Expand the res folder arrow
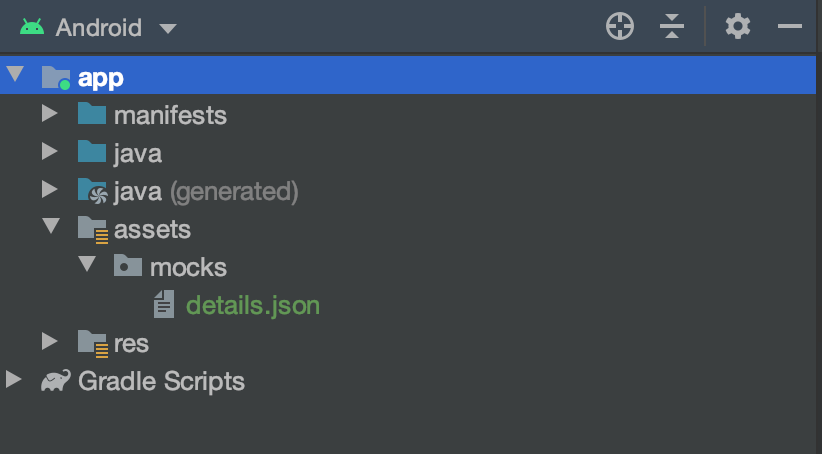The height and width of the screenshot is (454, 822). point(50,342)
